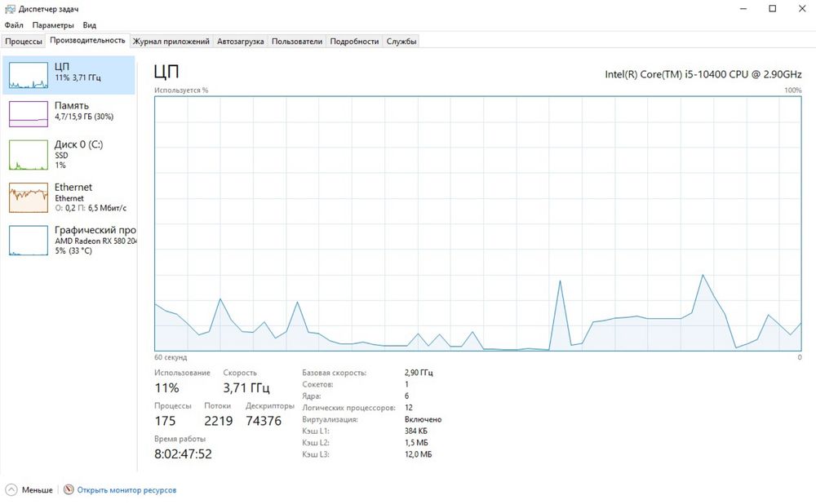Minimize the Task Manager window

(743, 9)
